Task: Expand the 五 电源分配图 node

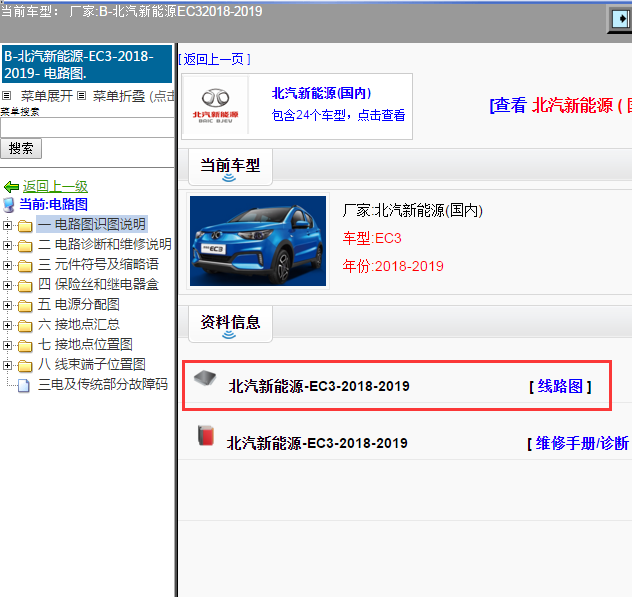Action: pos(7,305)
